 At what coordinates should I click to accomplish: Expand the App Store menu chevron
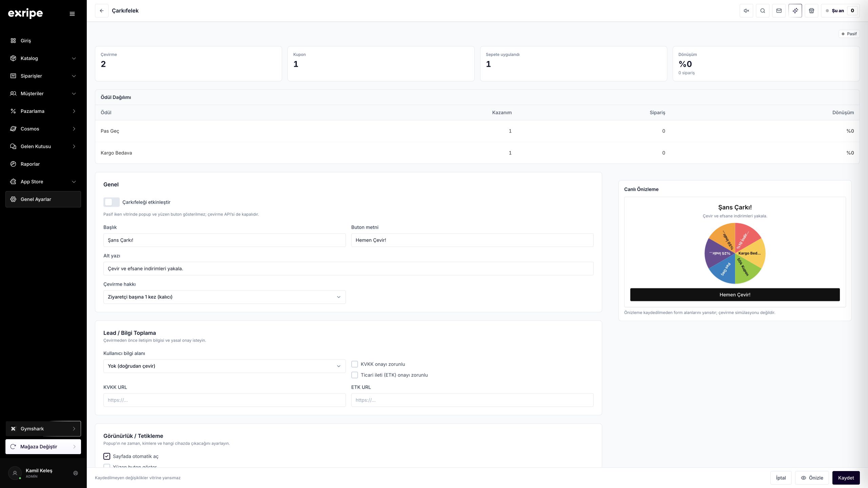coord(74,182)
